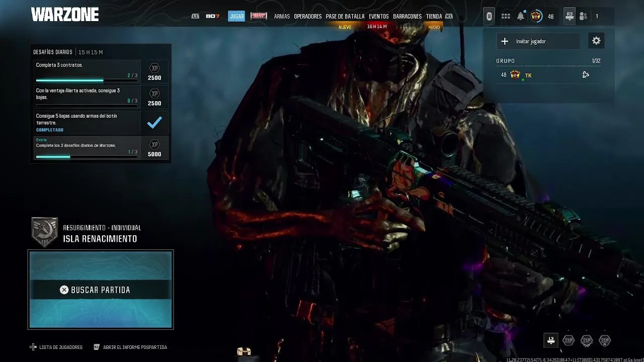
Task: Click the level 48 number in top bar
Action: [x=550, y=17]
